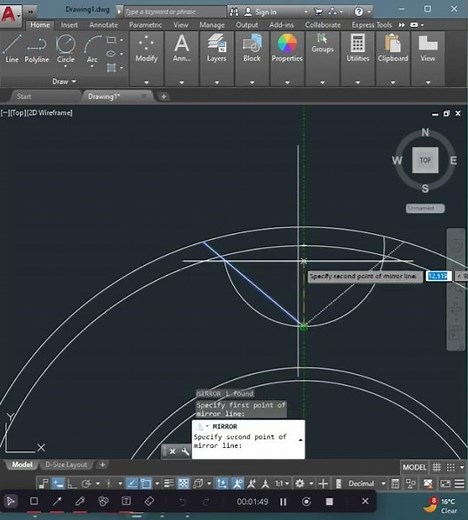Open the Clipboard panel
The image size is (468, 520).
[393, 59]
